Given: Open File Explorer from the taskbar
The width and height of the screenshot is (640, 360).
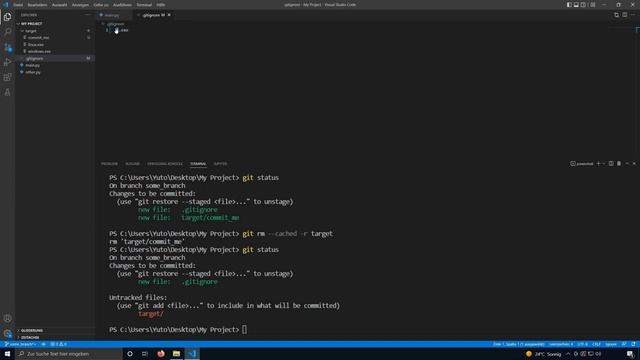Looking at the screenshot, I should click(x=176, y=353).
